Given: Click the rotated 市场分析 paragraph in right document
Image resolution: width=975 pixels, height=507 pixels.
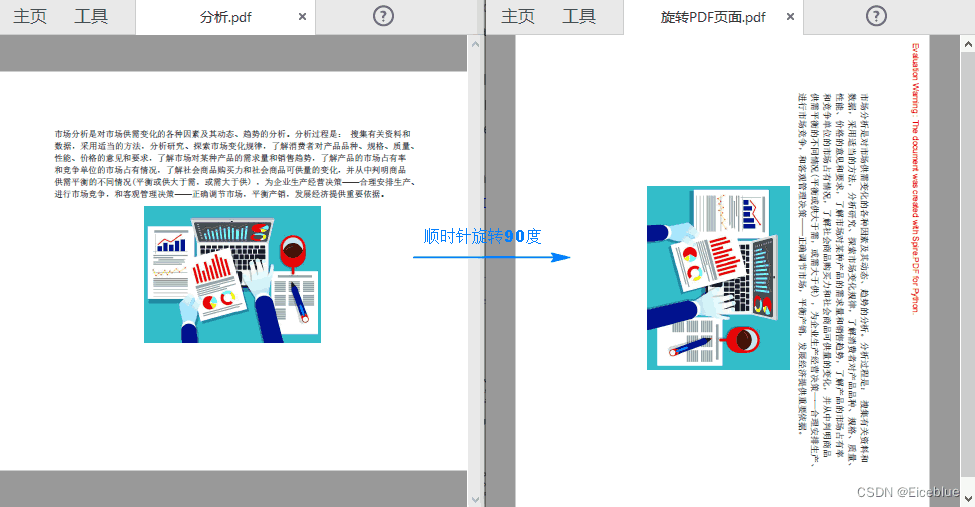Looking at the screenshot, I should pyautogui.click(x=833, y=279).
